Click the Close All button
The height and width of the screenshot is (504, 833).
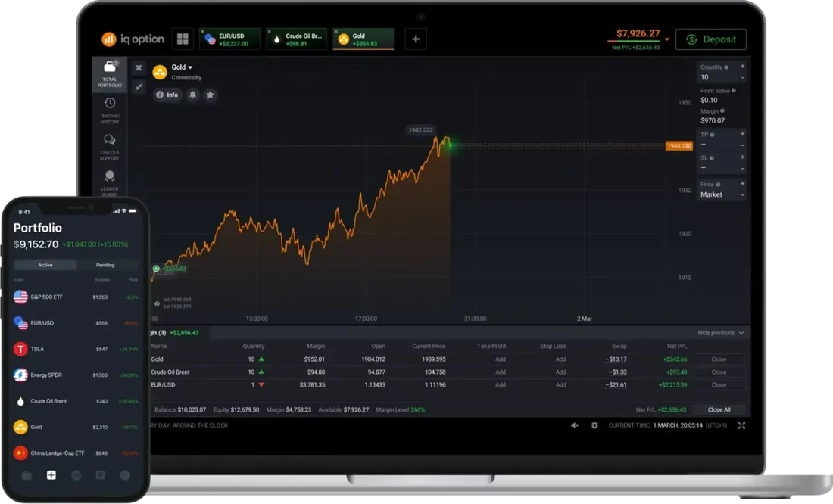(x=719, y=410)
